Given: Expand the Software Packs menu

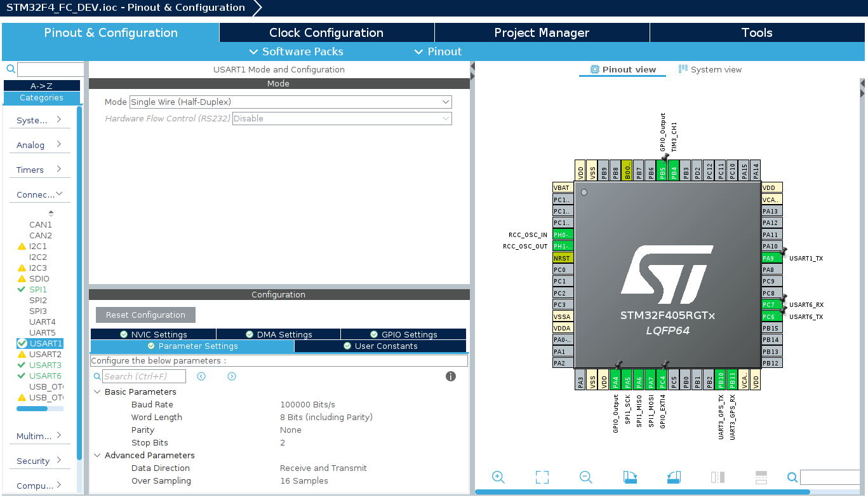Looking at the screenshot, I should [x=296, y=51].
